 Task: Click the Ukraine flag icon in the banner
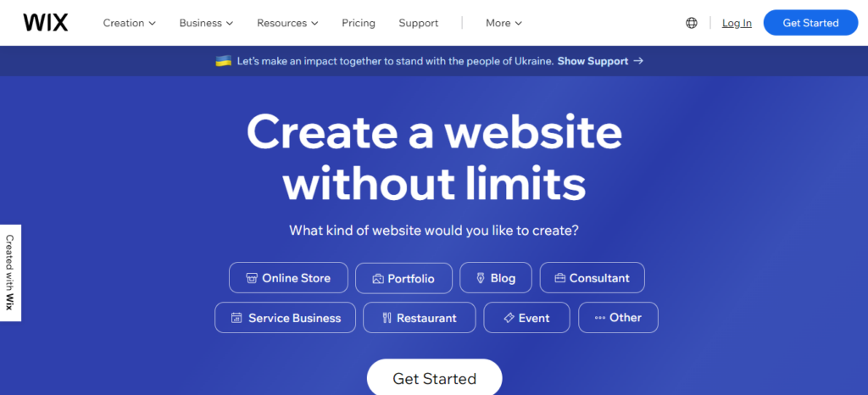(x=223, y=61)
